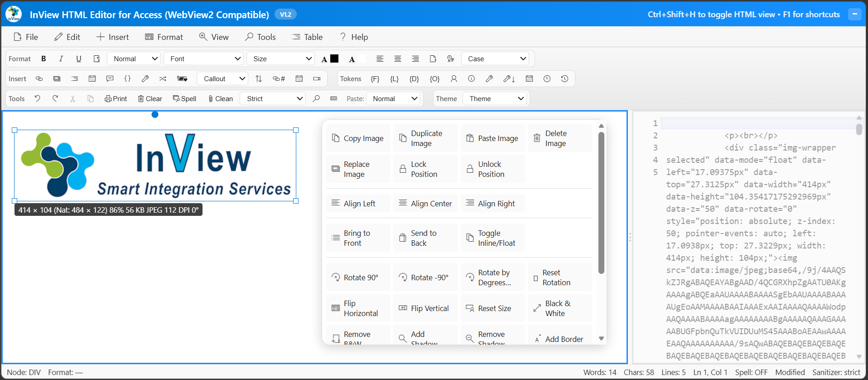Insert a hyperlink via link icon
This screenshot has width=868, height=380.
pyautogui.click(x=39, y=78)
